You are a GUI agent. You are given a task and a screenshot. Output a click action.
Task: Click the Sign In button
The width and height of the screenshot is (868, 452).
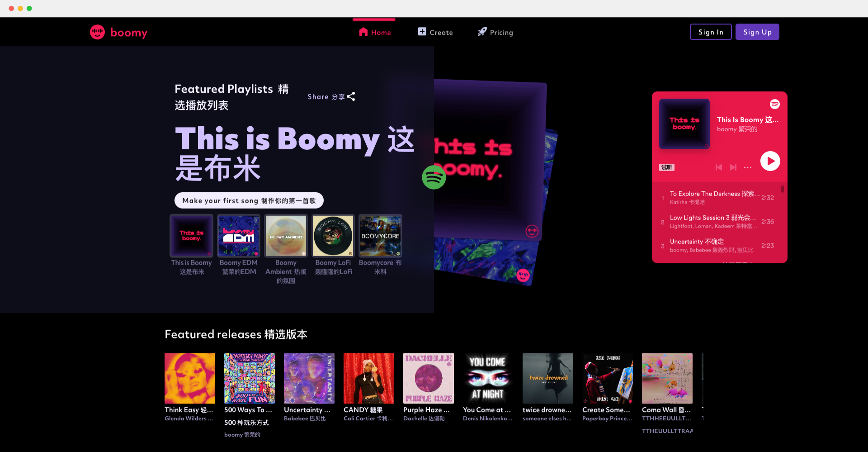click(710, 32)
